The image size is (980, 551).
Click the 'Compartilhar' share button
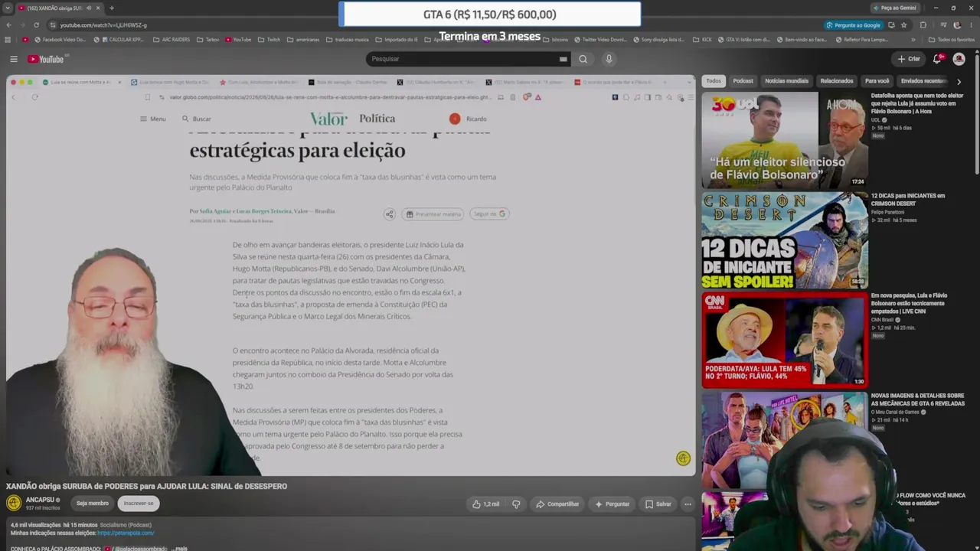[557, 504]
